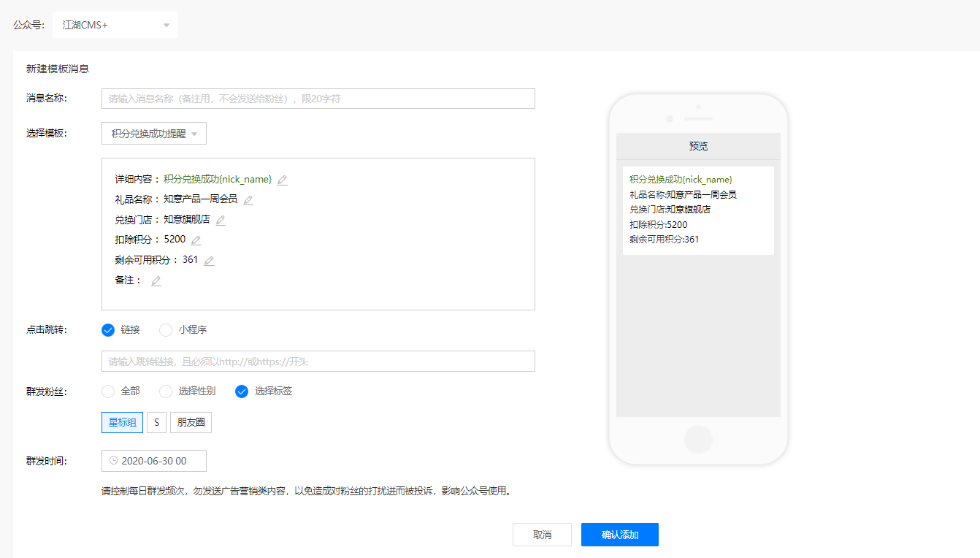
Task: Select the 选择性别 radio option
Action: [x=166, y=391]
